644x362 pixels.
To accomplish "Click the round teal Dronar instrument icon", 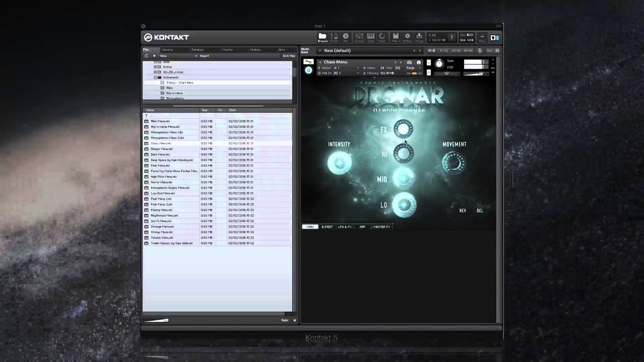I will [308, 70].
